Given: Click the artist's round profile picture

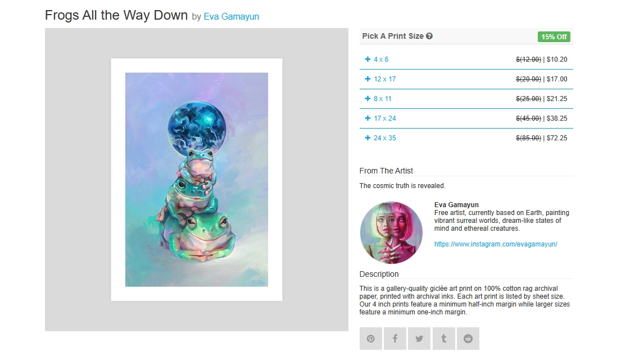Looking at the screenshot, I should coord(391,232).
